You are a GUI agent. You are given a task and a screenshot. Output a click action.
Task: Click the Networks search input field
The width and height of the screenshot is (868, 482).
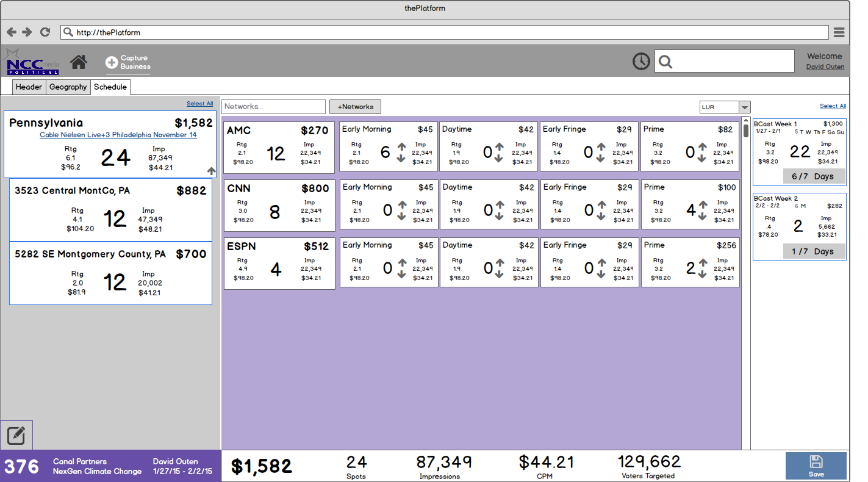[x=273, y=107]
